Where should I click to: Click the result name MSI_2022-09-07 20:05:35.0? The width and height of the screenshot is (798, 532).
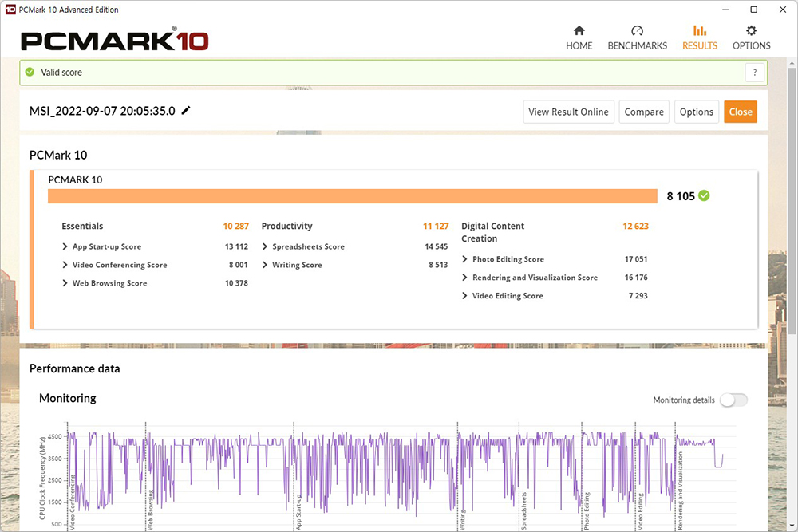coord(102,111)
